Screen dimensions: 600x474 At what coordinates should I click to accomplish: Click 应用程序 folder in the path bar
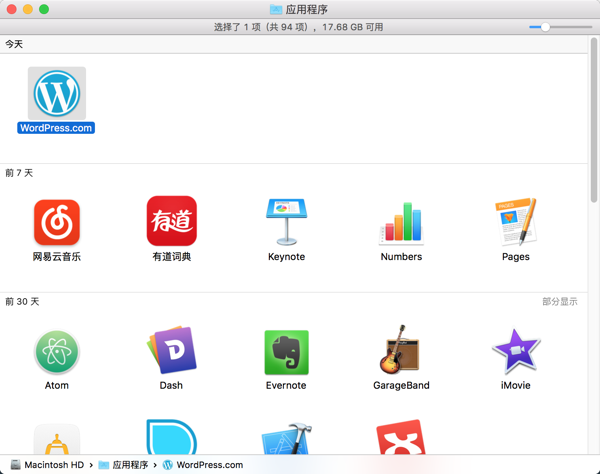point(123,465)
